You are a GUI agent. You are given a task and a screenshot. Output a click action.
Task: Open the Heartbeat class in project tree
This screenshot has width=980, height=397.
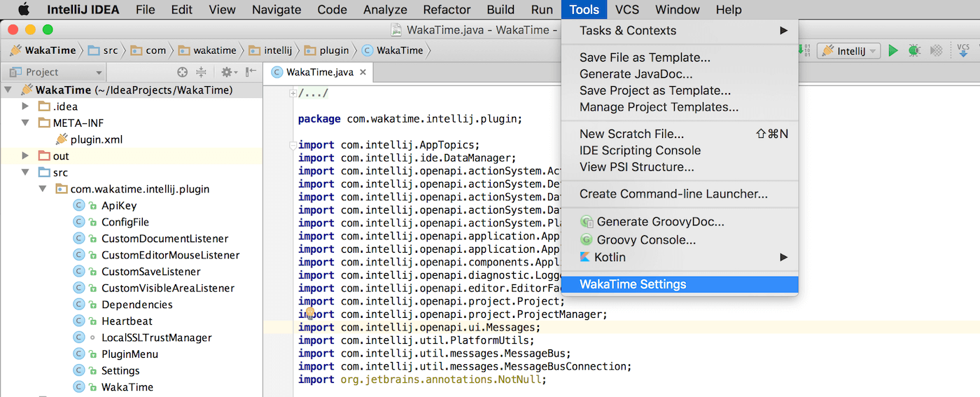pos(127,321)
